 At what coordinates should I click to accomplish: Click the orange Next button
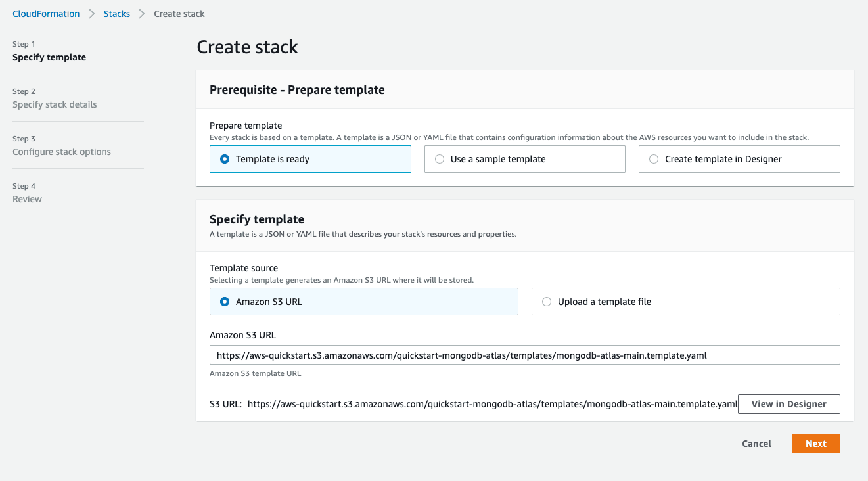tap(815, 444)
